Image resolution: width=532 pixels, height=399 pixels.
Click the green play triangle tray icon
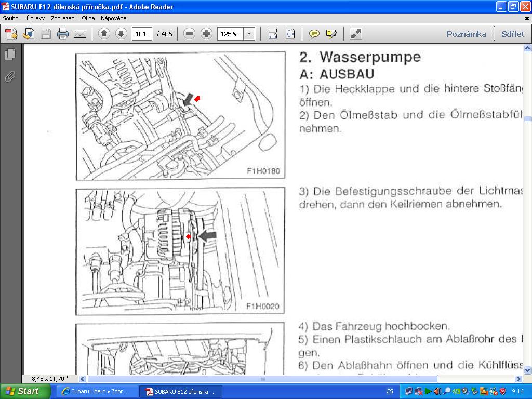click(428, 391)
